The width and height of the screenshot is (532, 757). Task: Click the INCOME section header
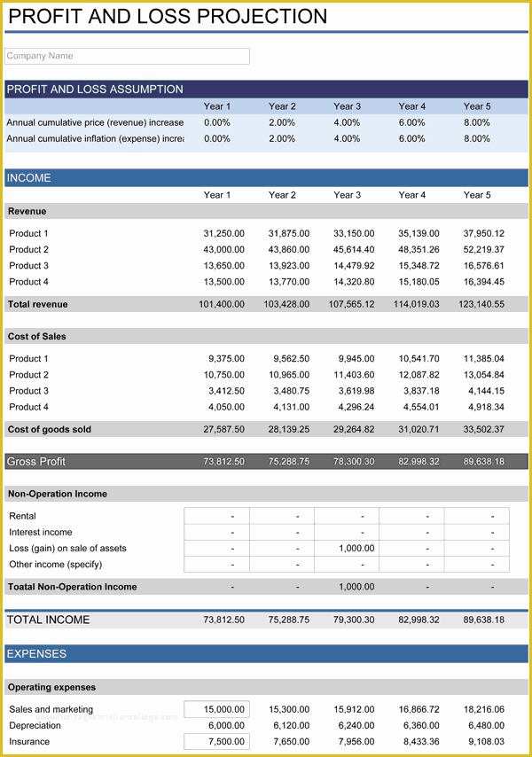tap(267, 177)
